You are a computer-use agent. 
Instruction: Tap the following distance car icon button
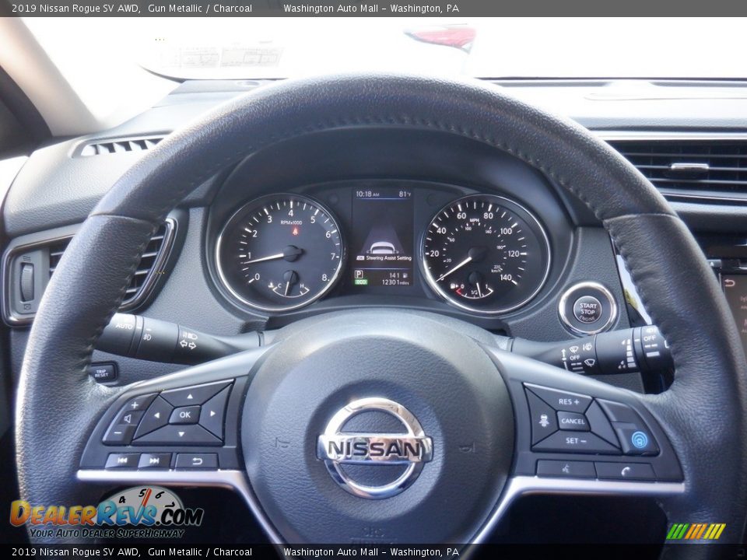click(543, 421)
